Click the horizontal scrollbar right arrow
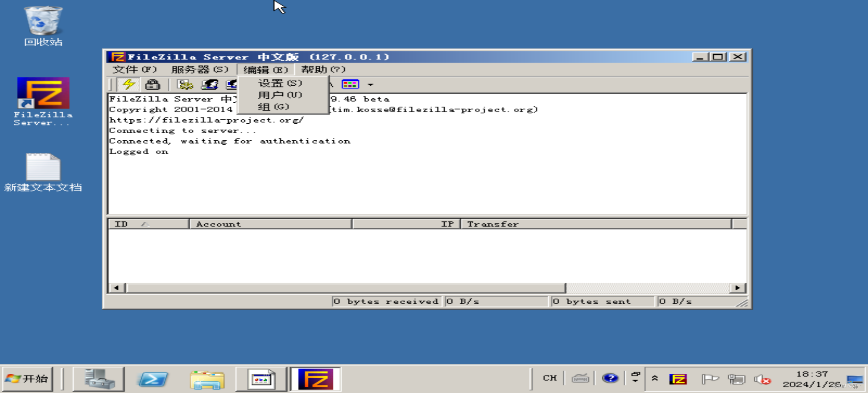 point(737,288)
